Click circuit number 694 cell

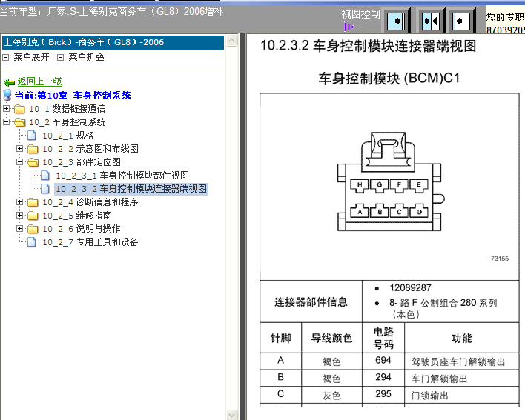coord(383,361)
